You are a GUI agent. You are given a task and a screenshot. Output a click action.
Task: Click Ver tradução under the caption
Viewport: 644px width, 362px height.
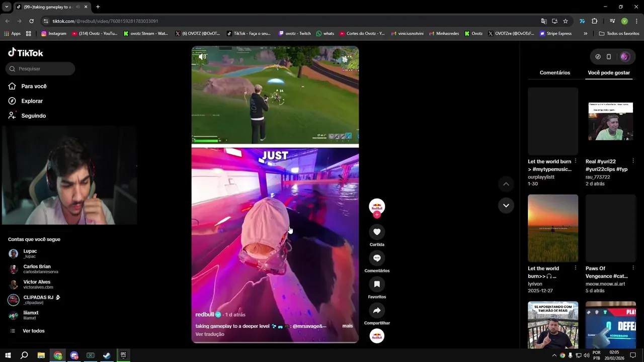[210, 334]
